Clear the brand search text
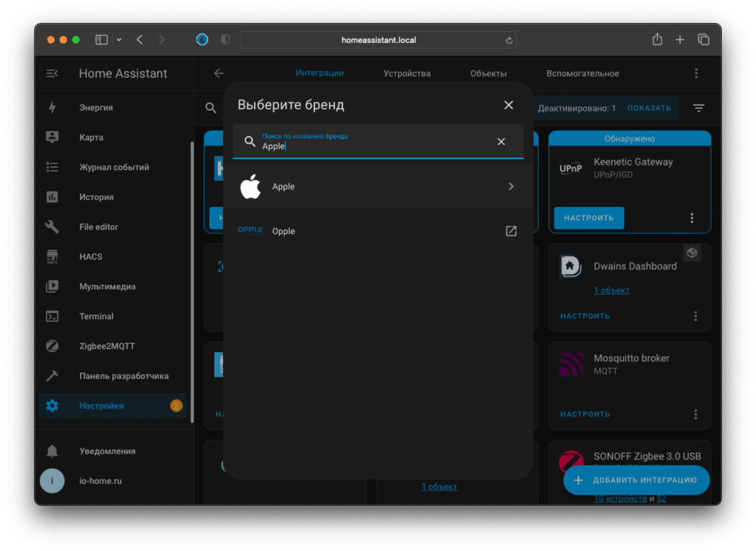The height and width of the screenshot is (551, 756). click(501, 141)
